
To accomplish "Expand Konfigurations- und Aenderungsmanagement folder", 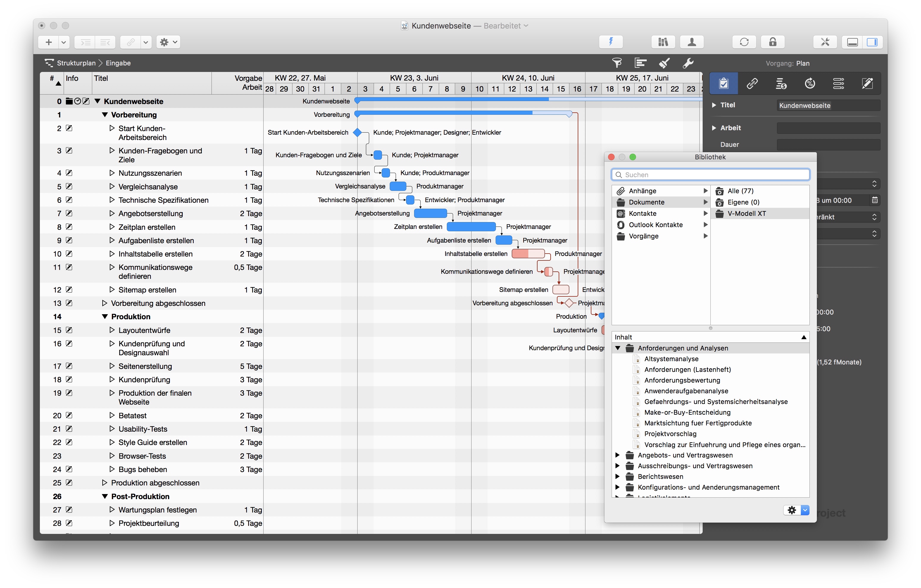I will (617, 487).
